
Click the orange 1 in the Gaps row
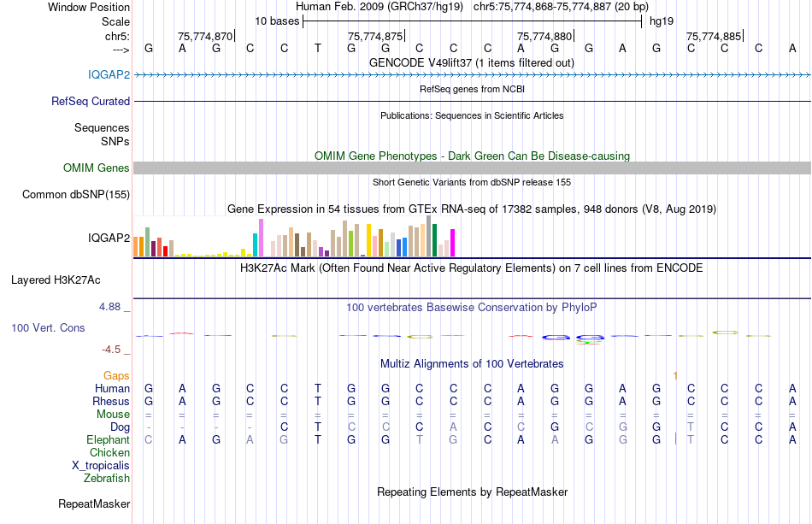click(x=675, y=375)
